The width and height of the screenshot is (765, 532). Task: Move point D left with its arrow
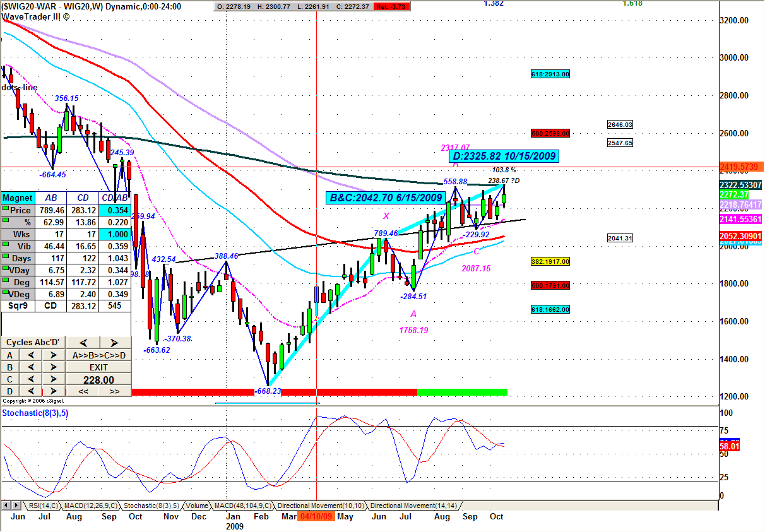(x=31, y=391)
